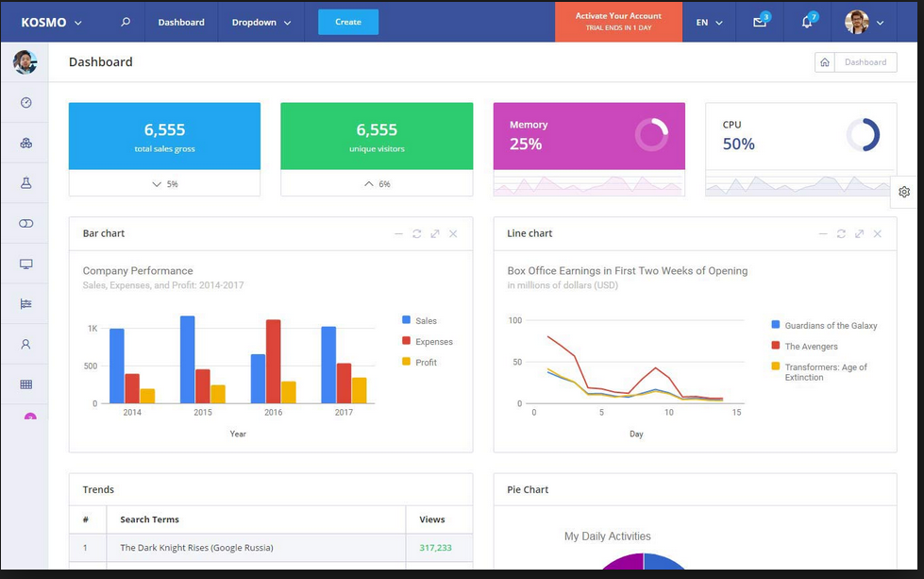924x579 pixels.
Task: Toggle Transformers: Age of Extinction legend
Action: pos(819,372)
